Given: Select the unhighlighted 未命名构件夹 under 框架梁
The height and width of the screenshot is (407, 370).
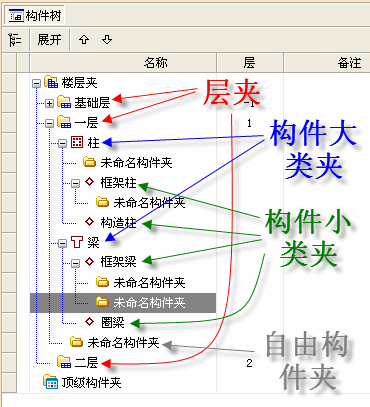Looking at the screenshot, I should [x=149, y=283].
